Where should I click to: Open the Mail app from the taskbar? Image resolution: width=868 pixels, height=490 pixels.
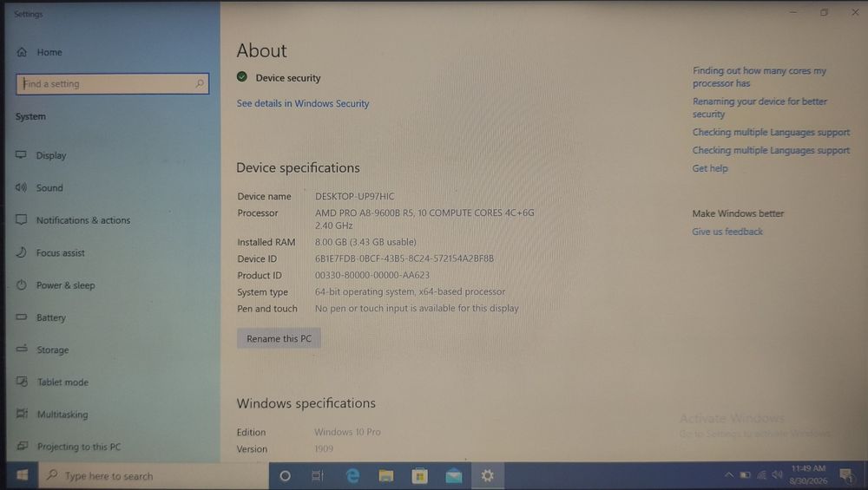(453, 475)
